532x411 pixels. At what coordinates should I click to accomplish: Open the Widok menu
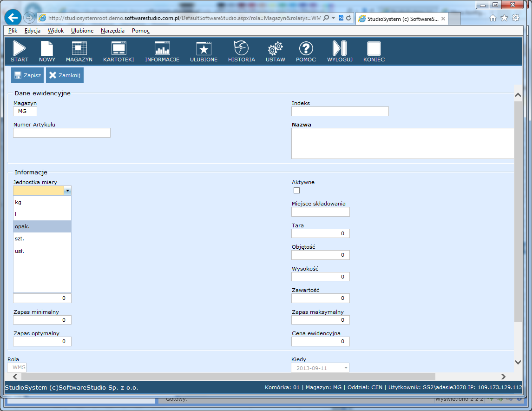tap(56, 31)
